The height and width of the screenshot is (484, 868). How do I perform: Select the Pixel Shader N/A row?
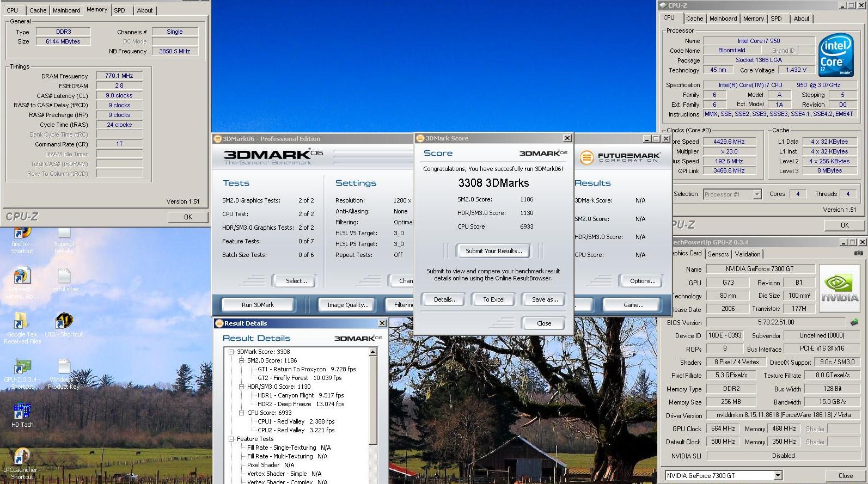click(270, 465)
